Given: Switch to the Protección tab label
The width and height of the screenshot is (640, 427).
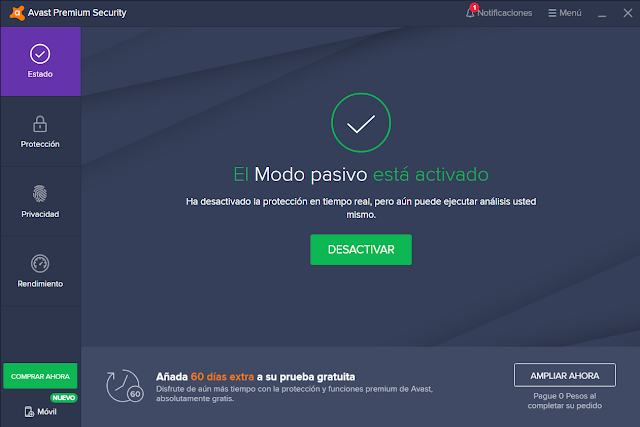Looking at the screenshot, I should click(x=40, y=144).
